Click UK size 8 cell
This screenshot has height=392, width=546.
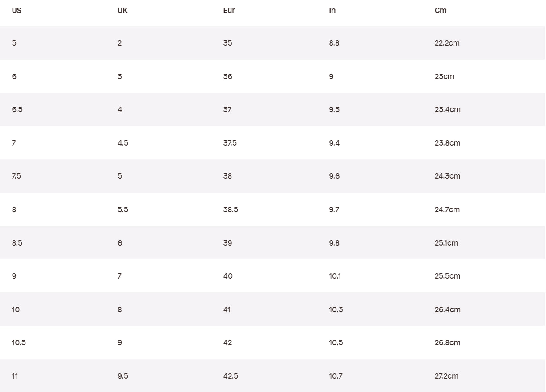pos(120,309)
